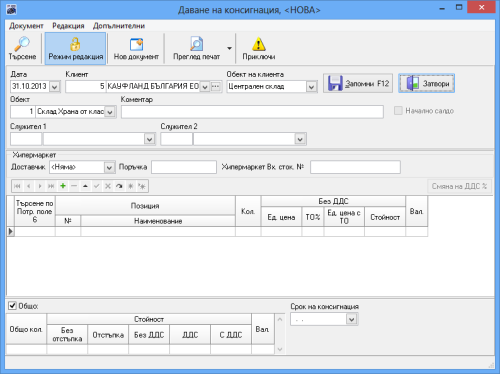Add new row with green plus

click(x=63, y=186)
